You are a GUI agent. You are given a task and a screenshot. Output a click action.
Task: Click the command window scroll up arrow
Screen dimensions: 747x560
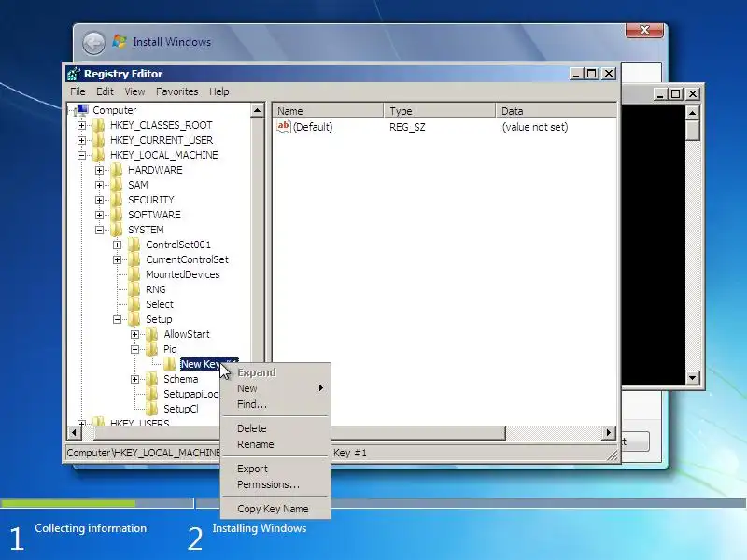coord(692,113)
